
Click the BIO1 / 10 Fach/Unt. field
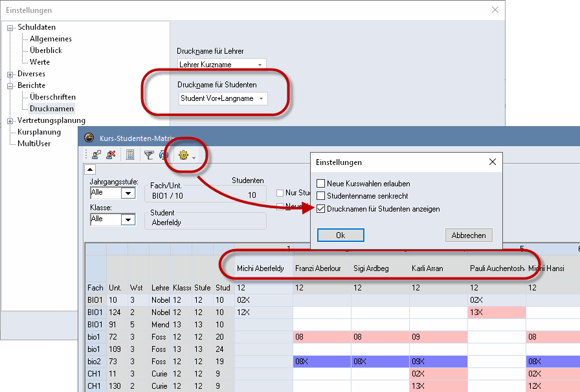coord(205,195)
